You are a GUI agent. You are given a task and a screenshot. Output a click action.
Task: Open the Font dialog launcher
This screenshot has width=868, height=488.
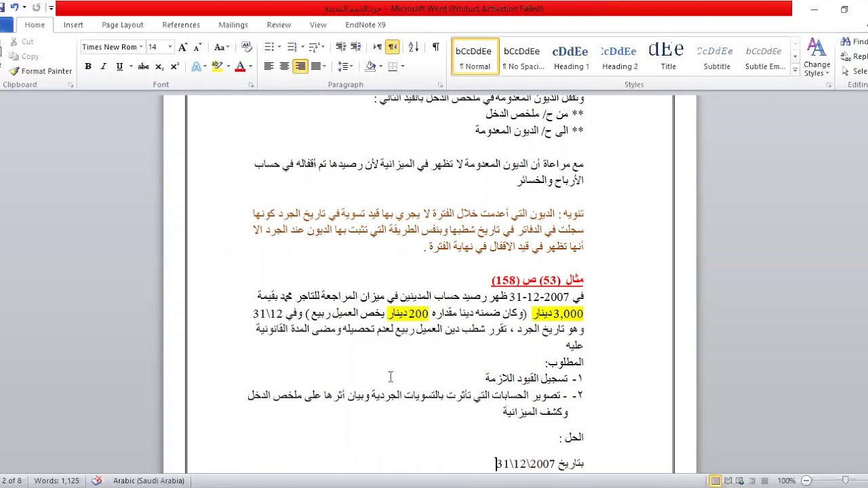point(251,85)
